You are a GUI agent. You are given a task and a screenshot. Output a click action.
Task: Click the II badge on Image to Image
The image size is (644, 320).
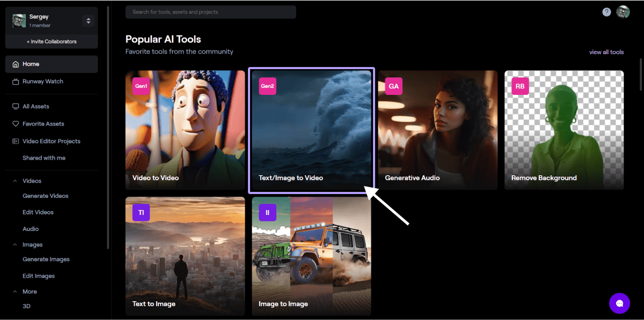(x=267, y=212)
